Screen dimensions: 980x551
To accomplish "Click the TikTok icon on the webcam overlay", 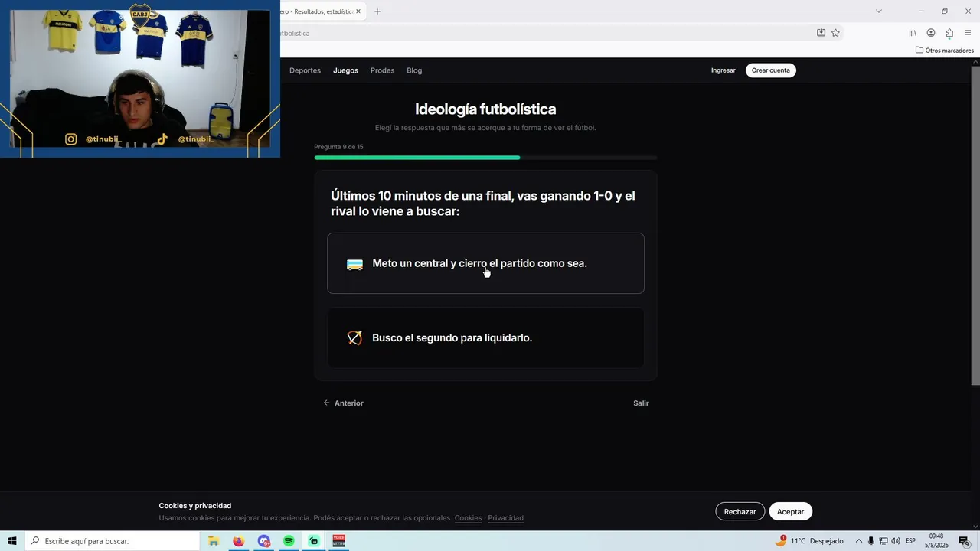I will pos(162,139).
